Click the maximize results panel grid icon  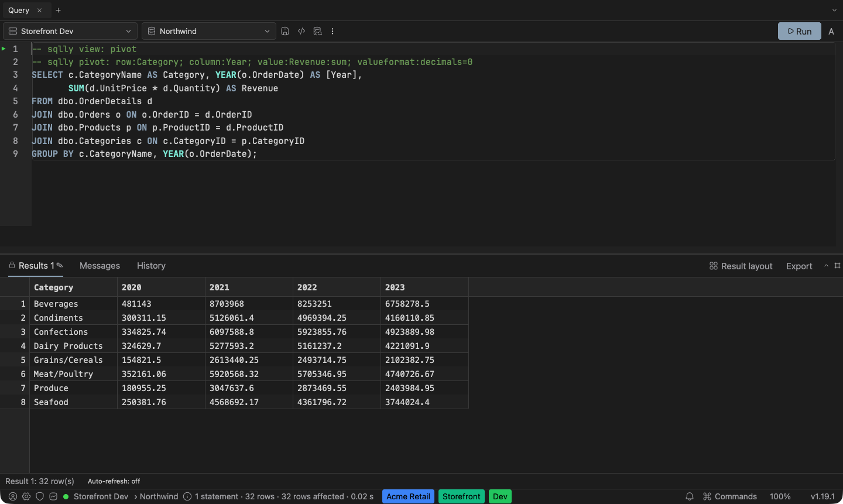(x=837, y=266)
